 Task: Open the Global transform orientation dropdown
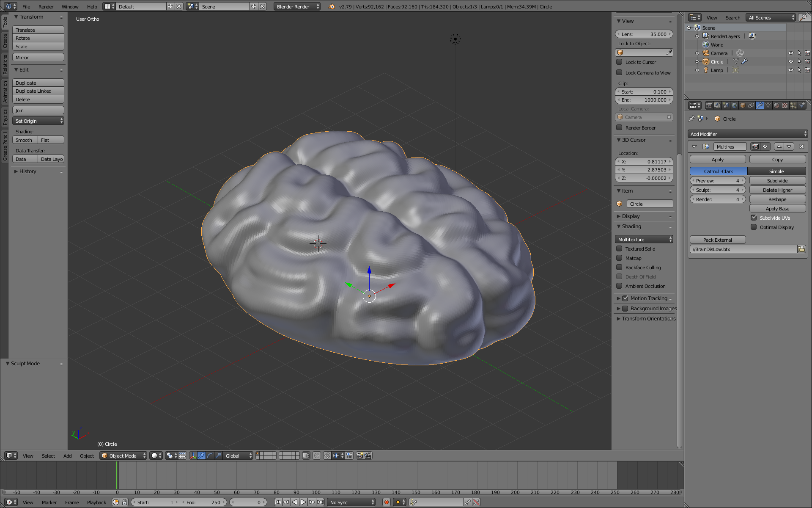pos(238,456)
